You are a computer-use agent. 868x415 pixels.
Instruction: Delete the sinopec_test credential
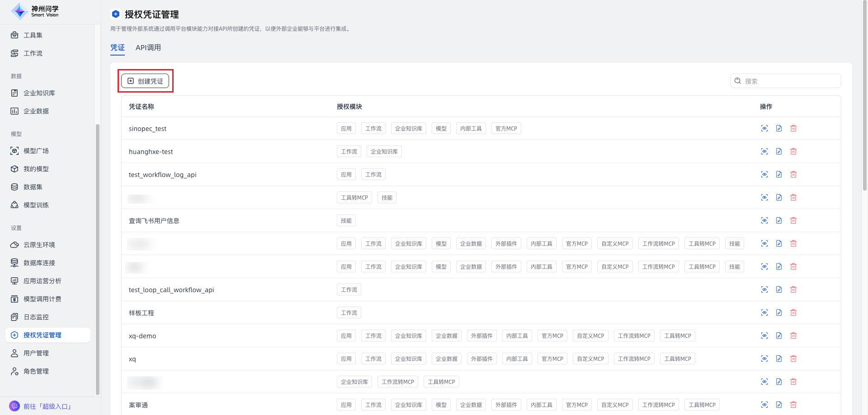(x=793, y=128)
